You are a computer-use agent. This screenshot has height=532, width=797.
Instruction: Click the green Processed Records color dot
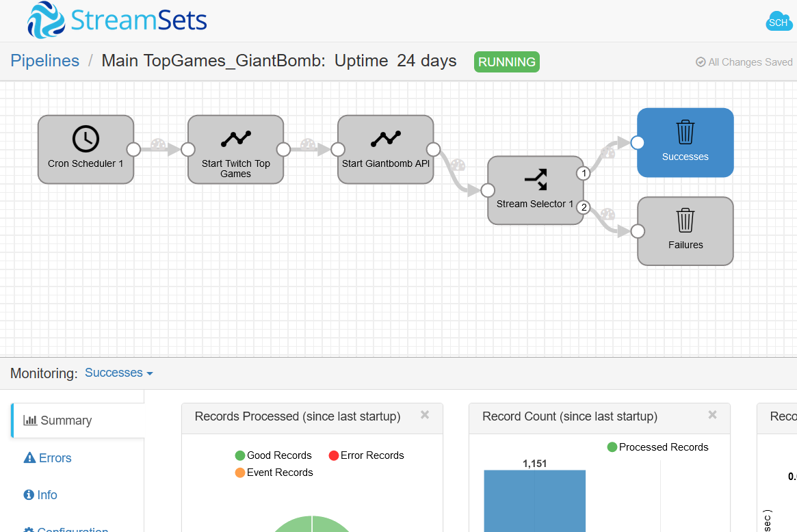612,447
